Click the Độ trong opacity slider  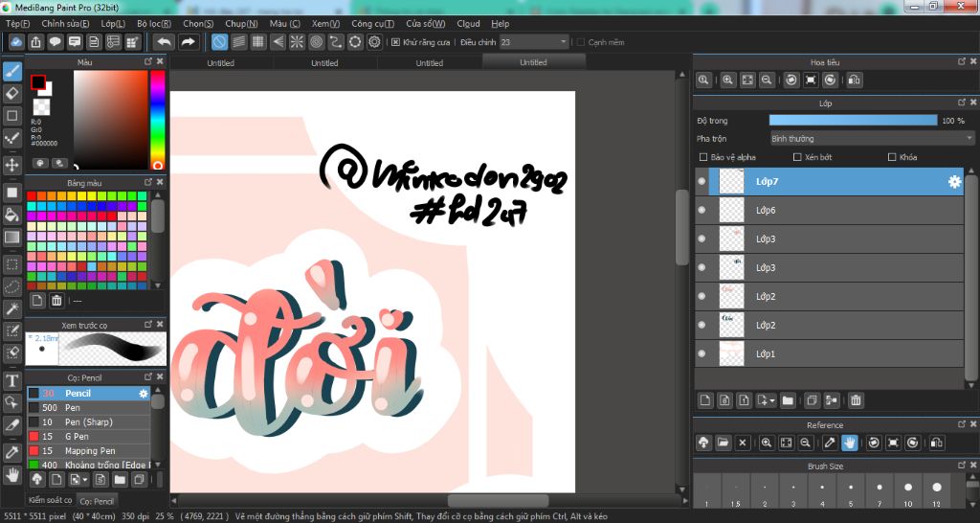853,121
